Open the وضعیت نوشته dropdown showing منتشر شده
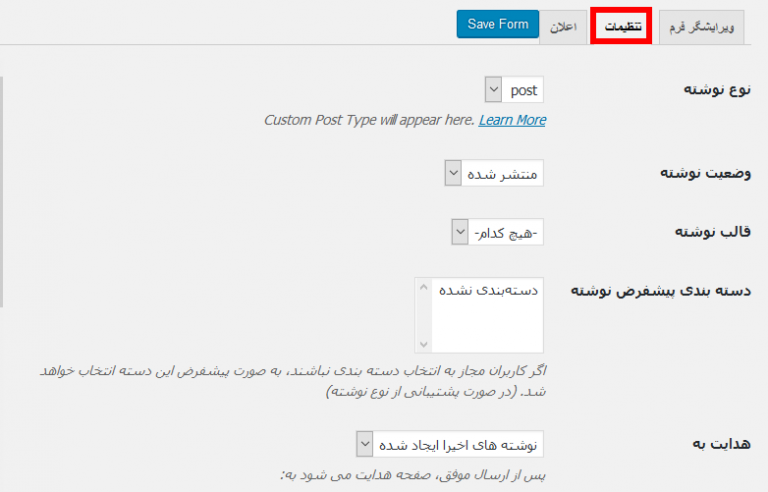 pyautogui.click(x=494, y=173)
